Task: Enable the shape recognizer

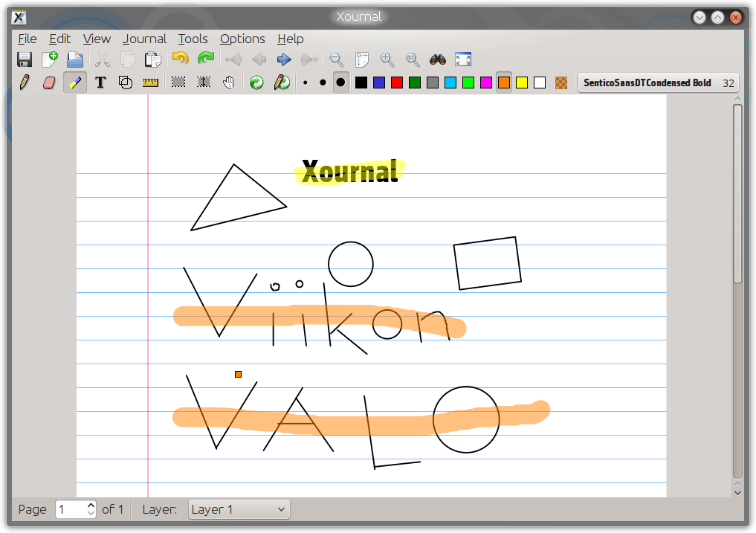Action: [126, 83]
